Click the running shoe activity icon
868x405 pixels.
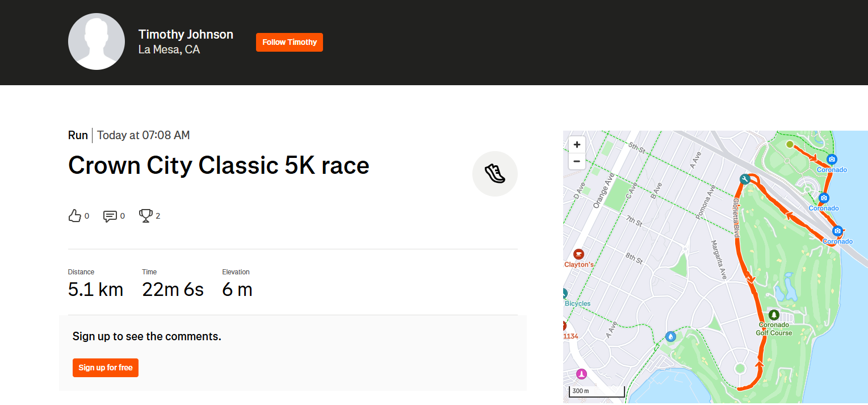click(x=494, y=174)
